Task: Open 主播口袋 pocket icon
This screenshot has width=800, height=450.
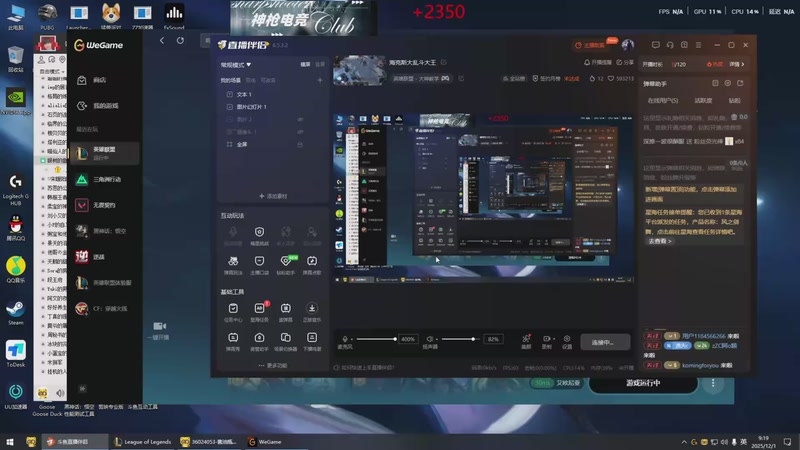Action: [259, 261]
